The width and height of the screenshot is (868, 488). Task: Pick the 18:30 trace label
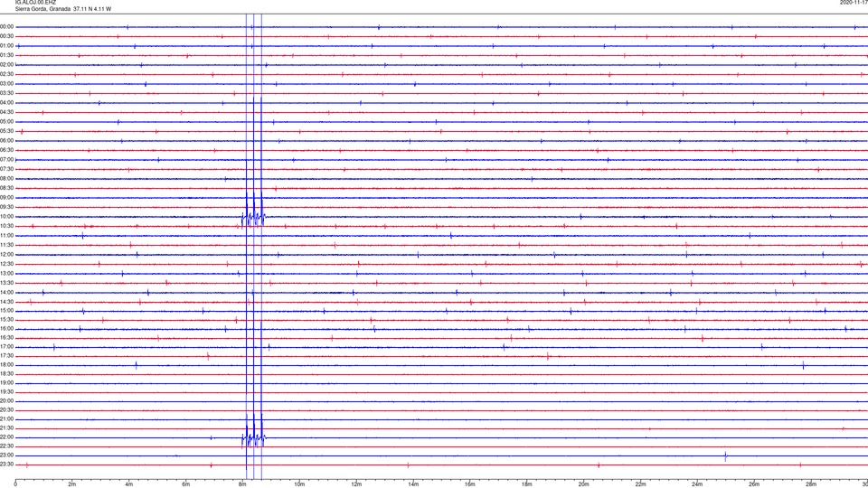coord(6,373)
